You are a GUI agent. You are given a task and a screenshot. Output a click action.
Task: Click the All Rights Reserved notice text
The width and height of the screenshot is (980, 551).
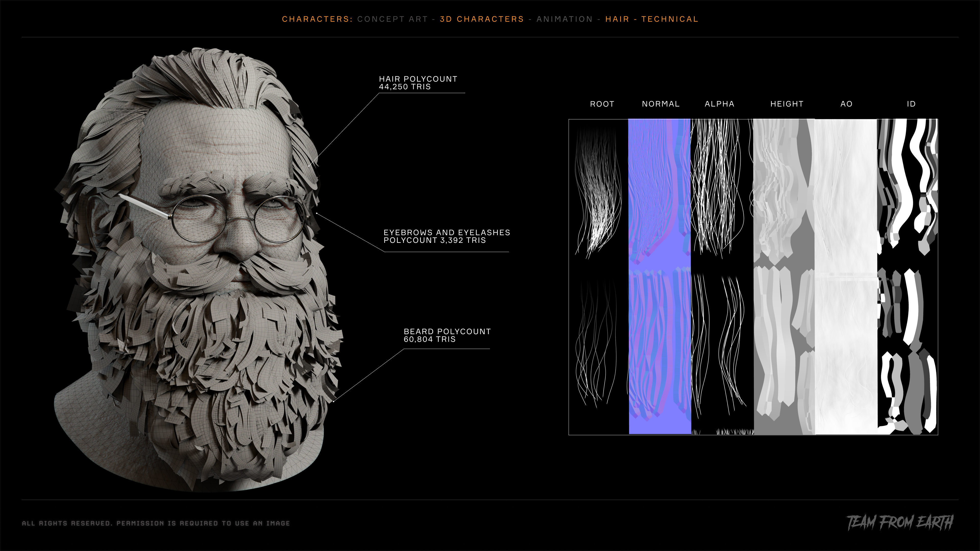(x=156, y=523)
